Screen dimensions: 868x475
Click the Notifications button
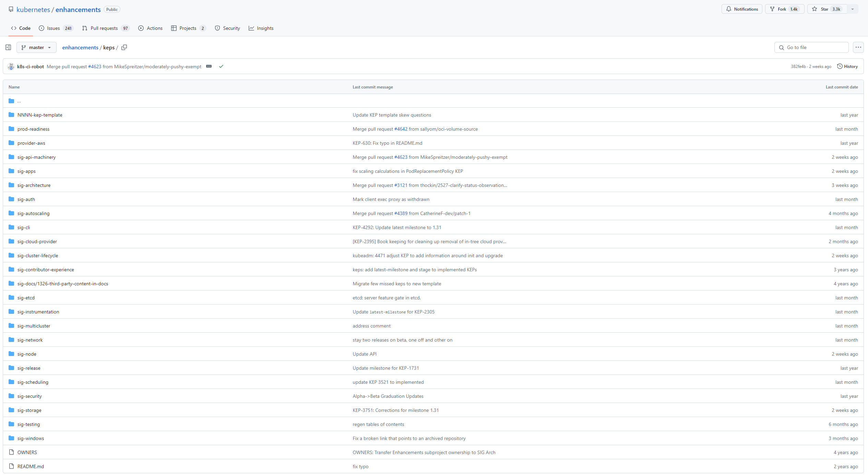pyautogui.click(x=742, y=9)
